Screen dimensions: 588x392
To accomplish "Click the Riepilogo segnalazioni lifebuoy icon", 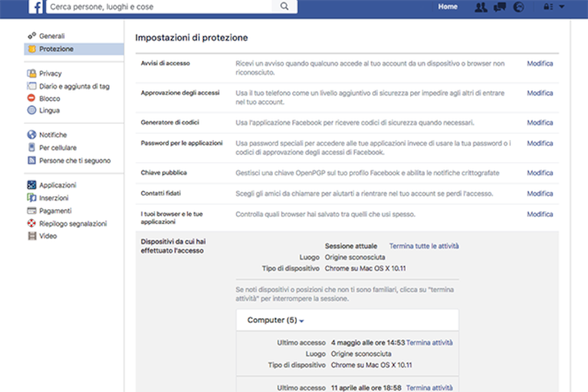I will pos(32,223).
